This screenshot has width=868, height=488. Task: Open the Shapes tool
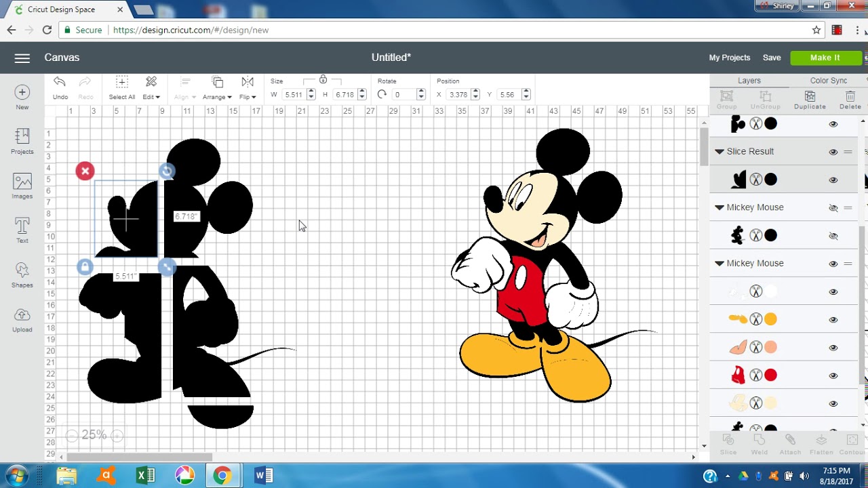point(22,270)
